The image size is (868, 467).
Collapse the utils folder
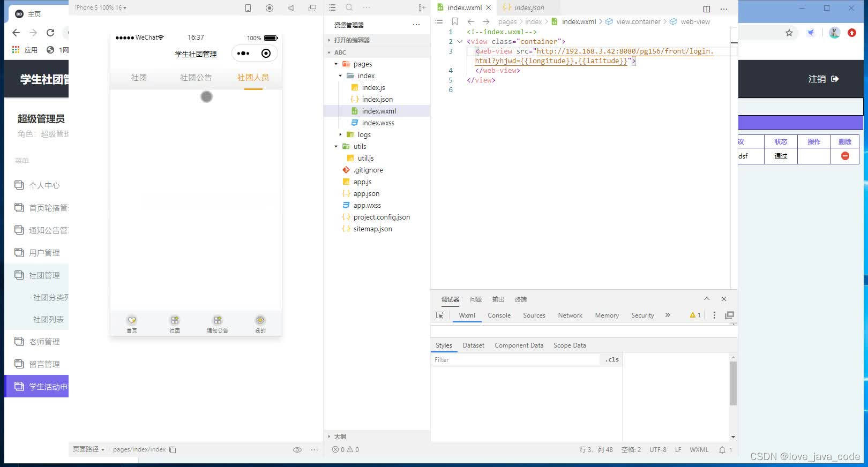336,146
